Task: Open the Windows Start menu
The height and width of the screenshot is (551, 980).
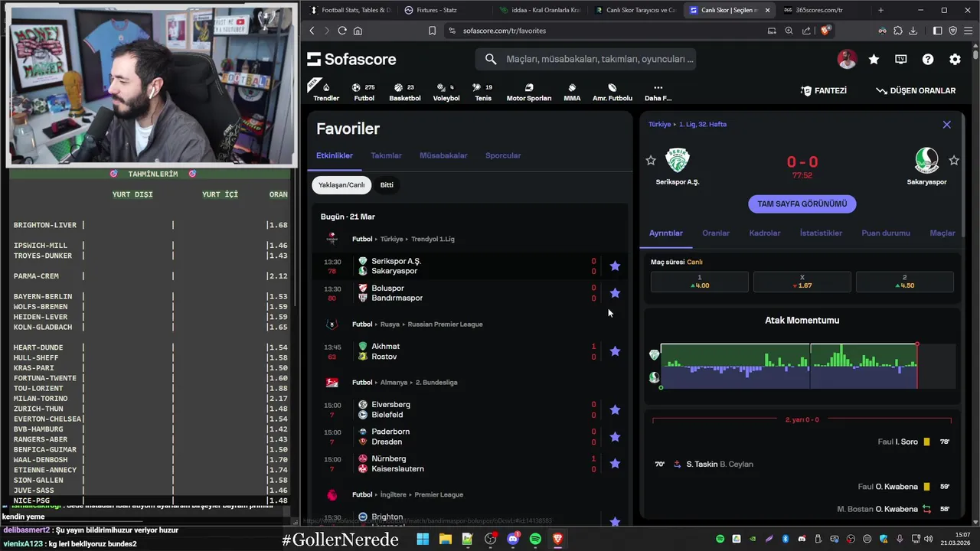Action: (423, 539)
